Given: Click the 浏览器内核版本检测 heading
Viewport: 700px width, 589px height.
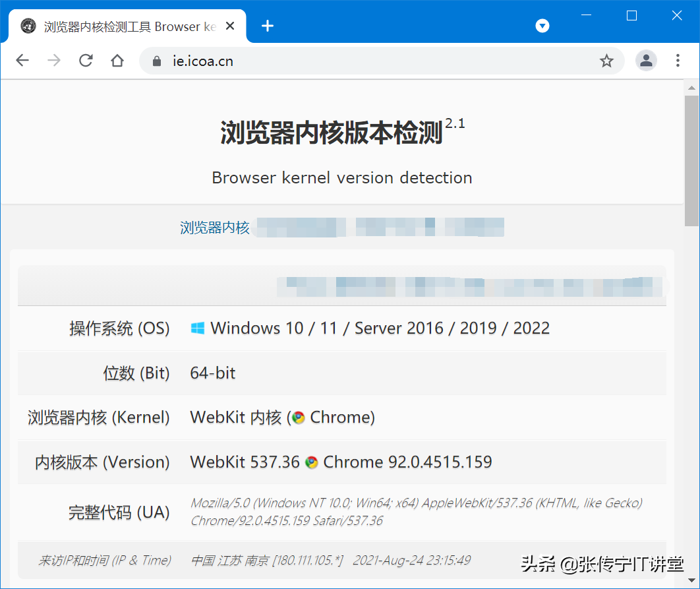Looking at the screenshot, I should point(332,133).
